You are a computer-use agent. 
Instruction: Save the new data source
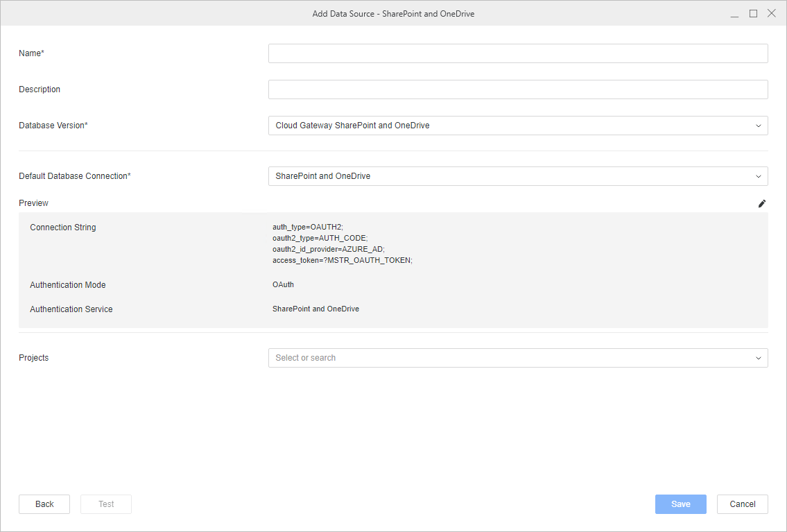tap(680, 504)
